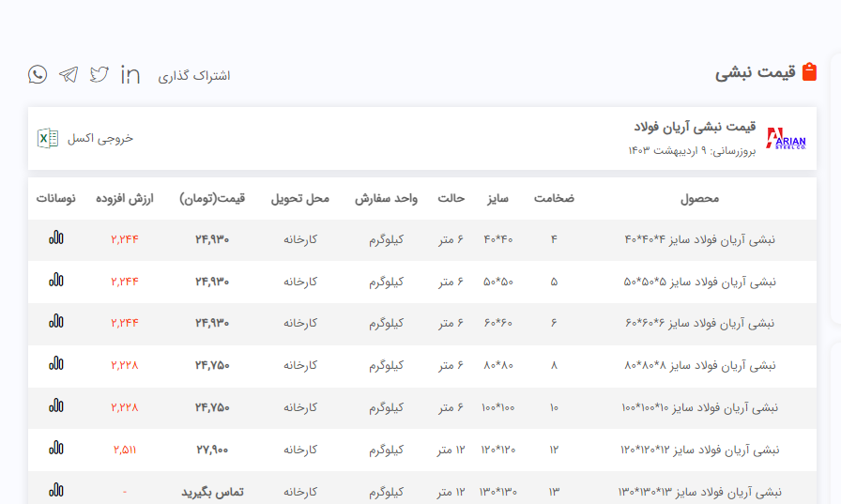Open price chart for 50*50*5 angle row

pos(56,281)
